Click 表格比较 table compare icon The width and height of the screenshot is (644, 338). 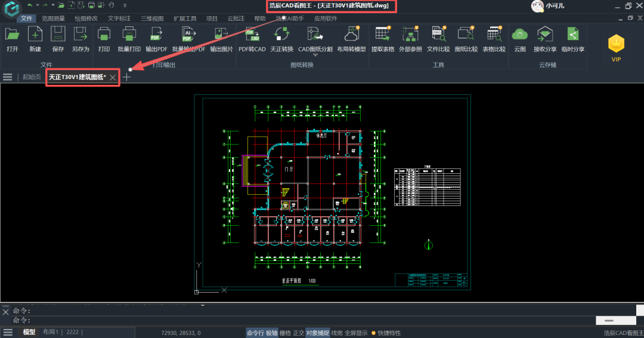point(494,35)
